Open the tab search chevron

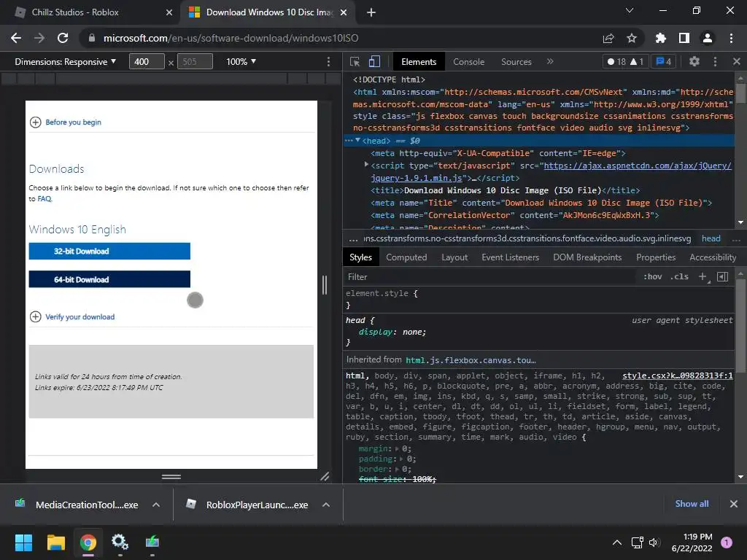point(630,10)
